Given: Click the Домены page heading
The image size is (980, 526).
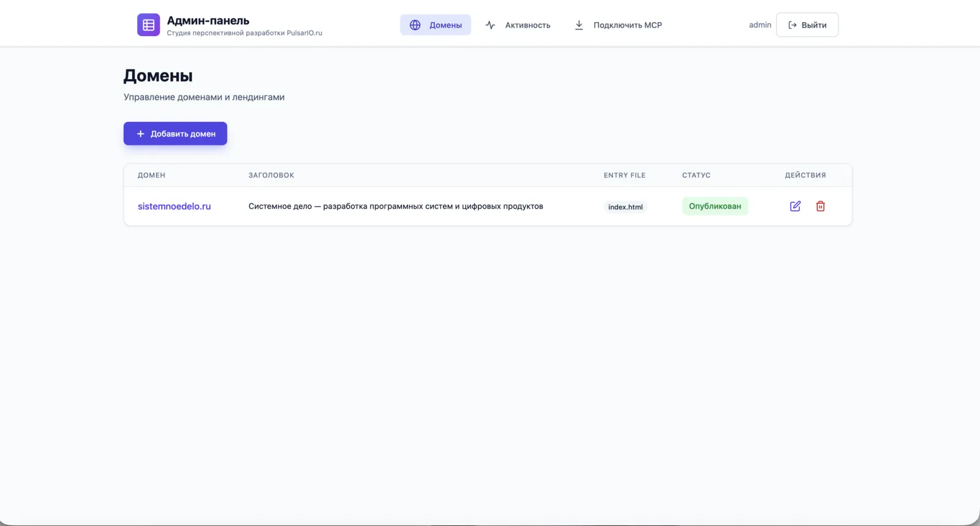Looking at the screenshot, I should tap(158, 76).
